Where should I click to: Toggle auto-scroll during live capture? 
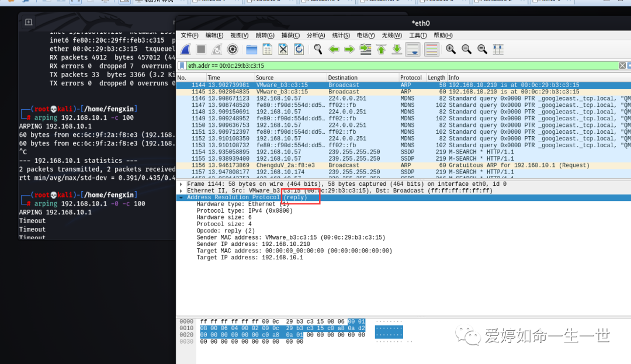[x=412, y=50]
